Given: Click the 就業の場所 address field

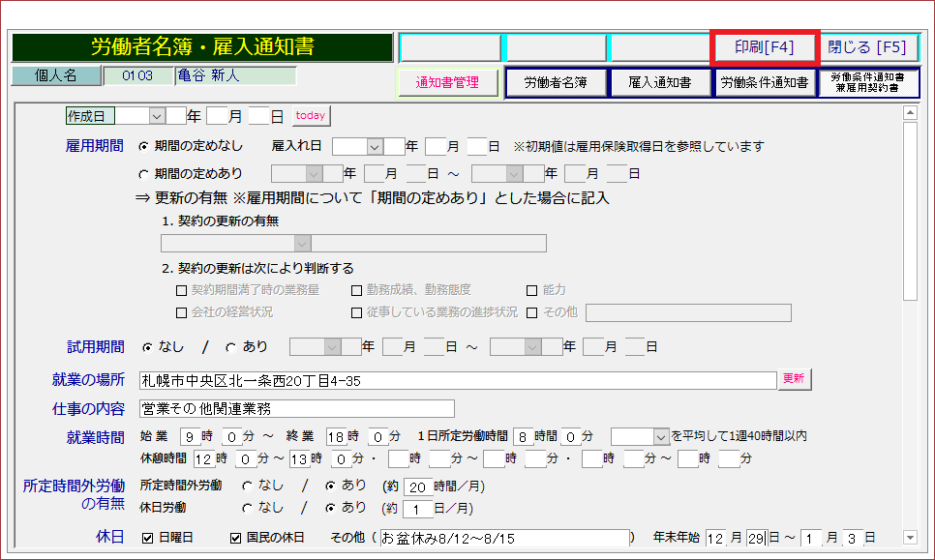Looking at the screenshot, I should pos(457,381).
